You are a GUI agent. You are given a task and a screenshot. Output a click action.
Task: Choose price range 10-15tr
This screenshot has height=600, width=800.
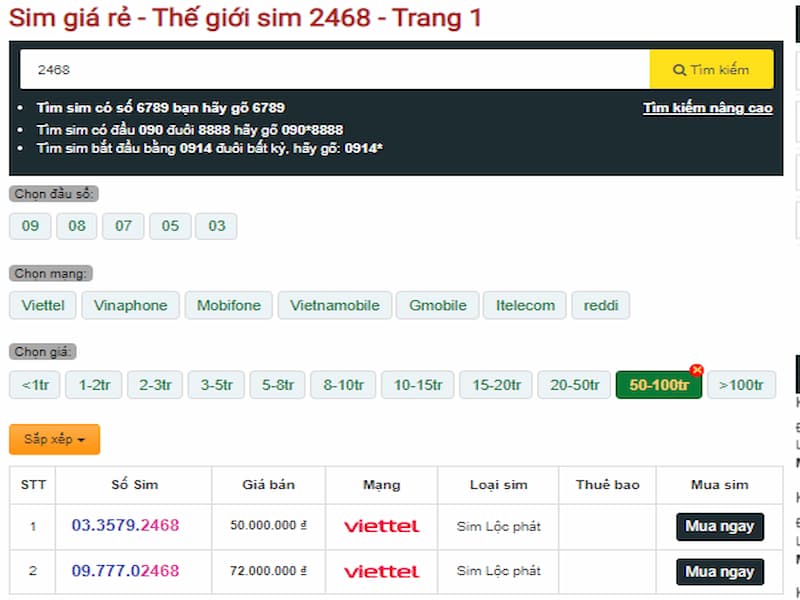(418, 385)
